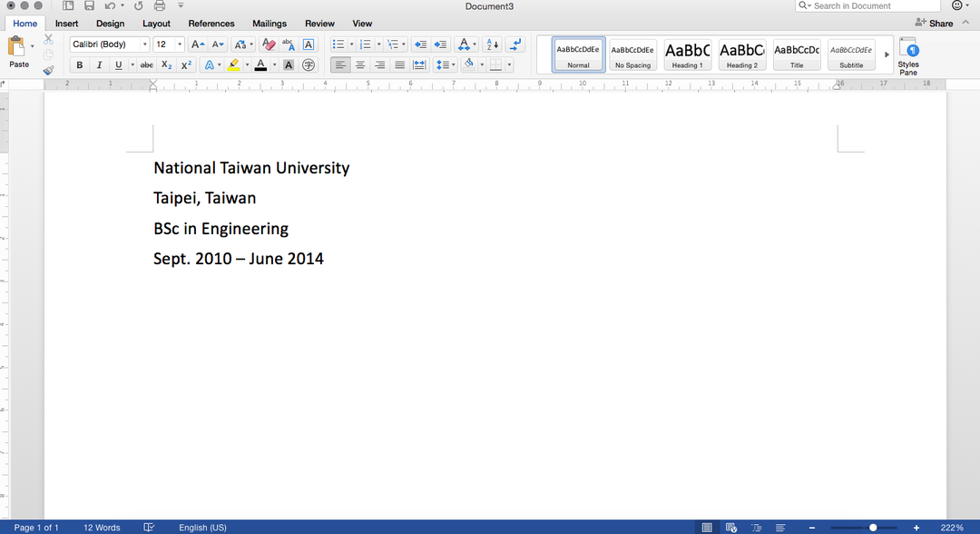Apply a bulleted list to the paragraph
This screenshot has height=534, width=980.
[338, 44]
